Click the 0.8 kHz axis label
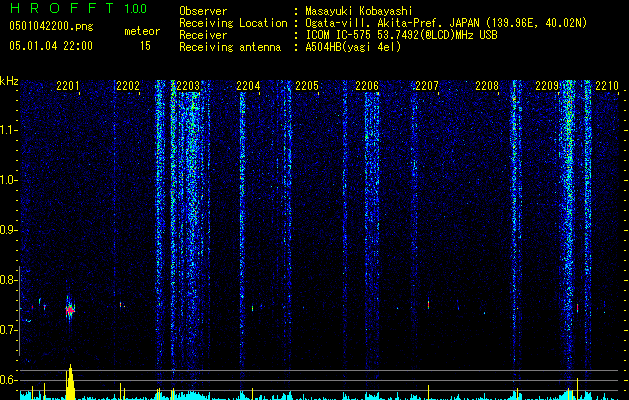The image size is (629, 400). click(8, 280)
